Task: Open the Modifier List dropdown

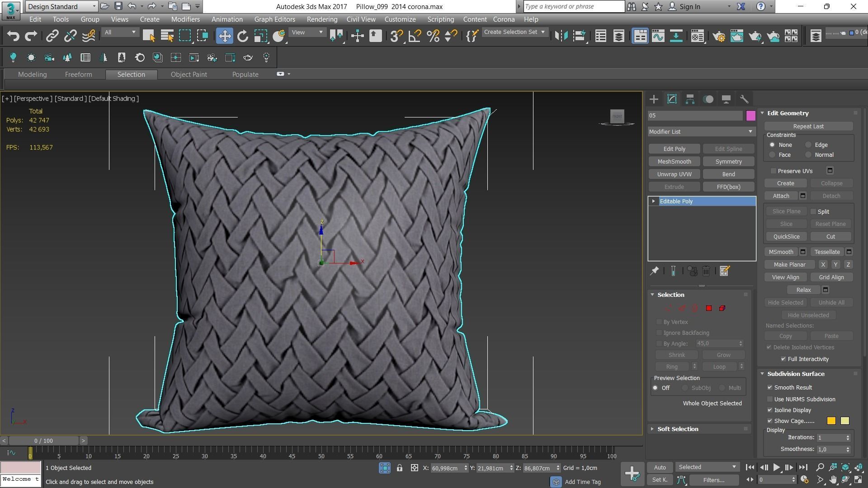Action: point(701,131)
